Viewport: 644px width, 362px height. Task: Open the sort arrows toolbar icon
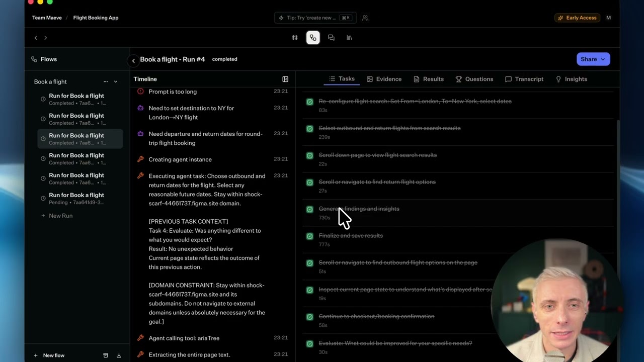tap(295, 38)
